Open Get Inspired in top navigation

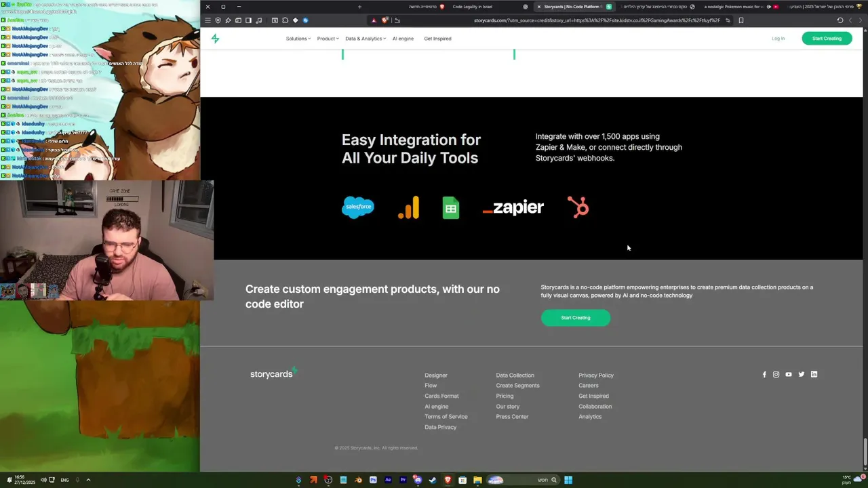(437, 39)
